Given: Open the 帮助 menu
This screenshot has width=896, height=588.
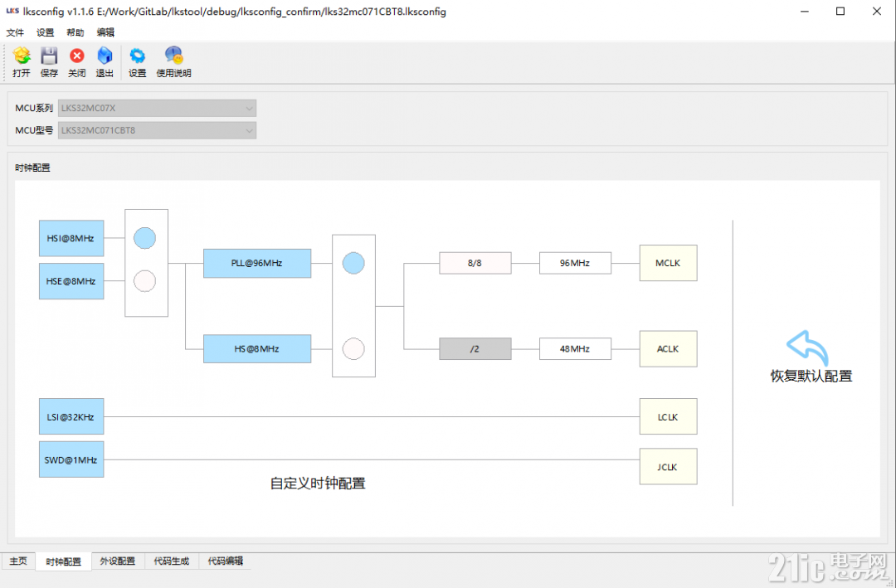Looking at the screenshot, I should coord(75,32).
